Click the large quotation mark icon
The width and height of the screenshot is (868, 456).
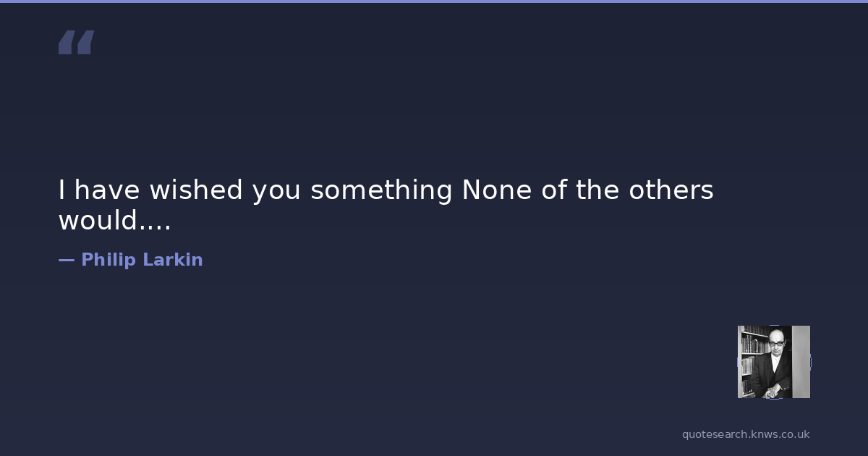click(x=76, y=42)
